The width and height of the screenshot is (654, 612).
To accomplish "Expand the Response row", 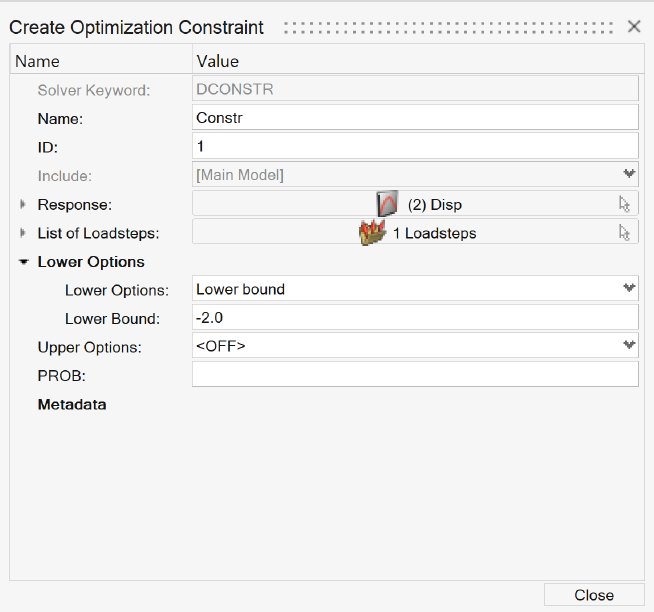I will coord(24,204).
